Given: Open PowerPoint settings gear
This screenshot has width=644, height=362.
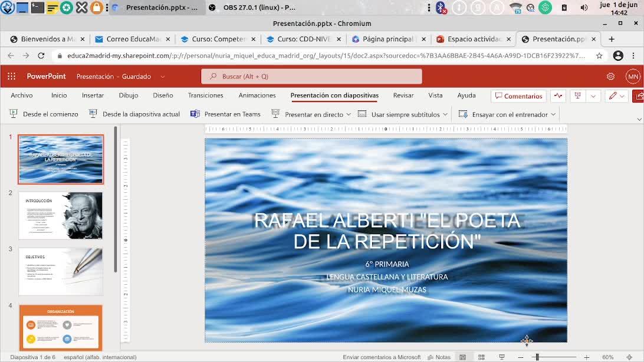Looking at the screenshot, I should point(611,76).
